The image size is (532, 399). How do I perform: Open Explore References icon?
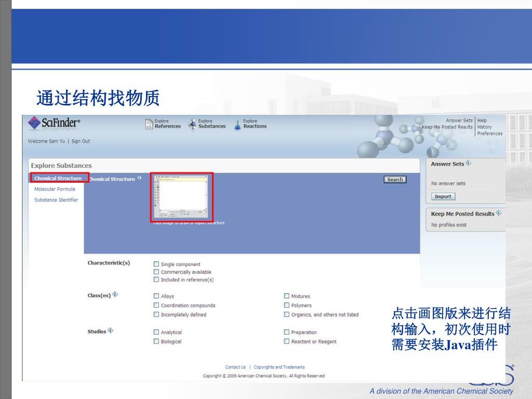(149, 124)
